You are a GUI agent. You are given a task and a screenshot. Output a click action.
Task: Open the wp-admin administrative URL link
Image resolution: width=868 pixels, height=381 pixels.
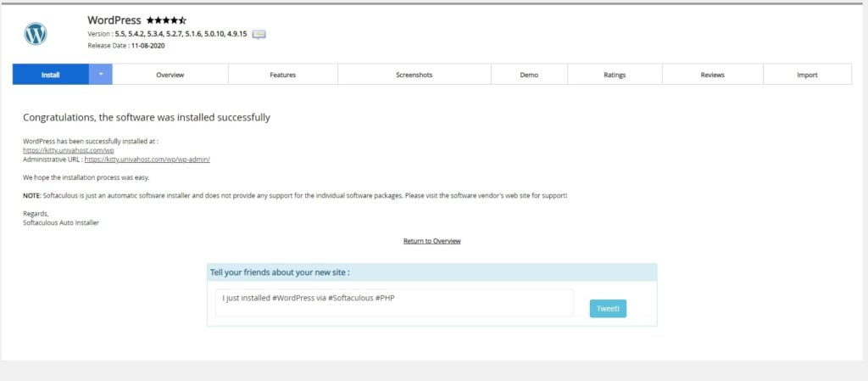coord(147,160)
